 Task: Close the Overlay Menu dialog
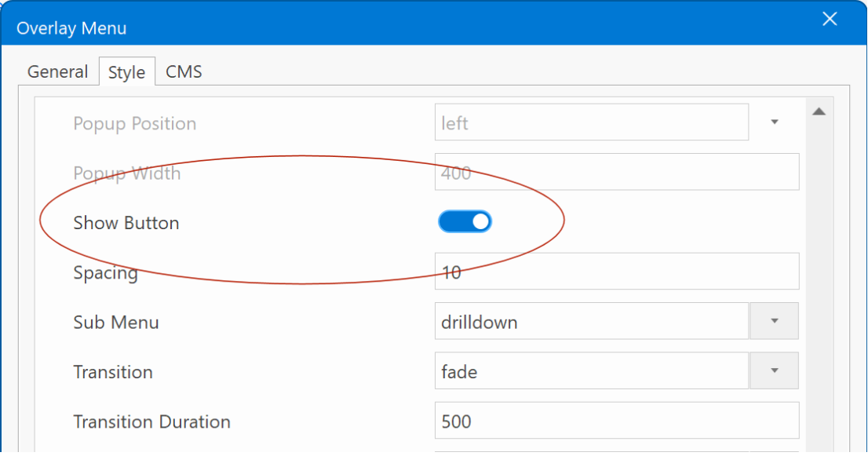830,20
